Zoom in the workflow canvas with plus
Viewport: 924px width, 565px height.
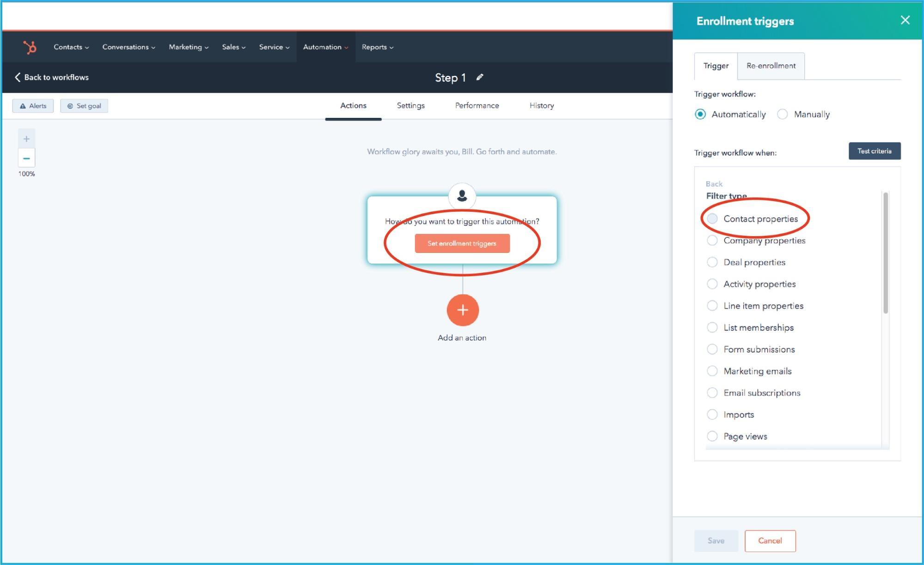coord(26,139)
